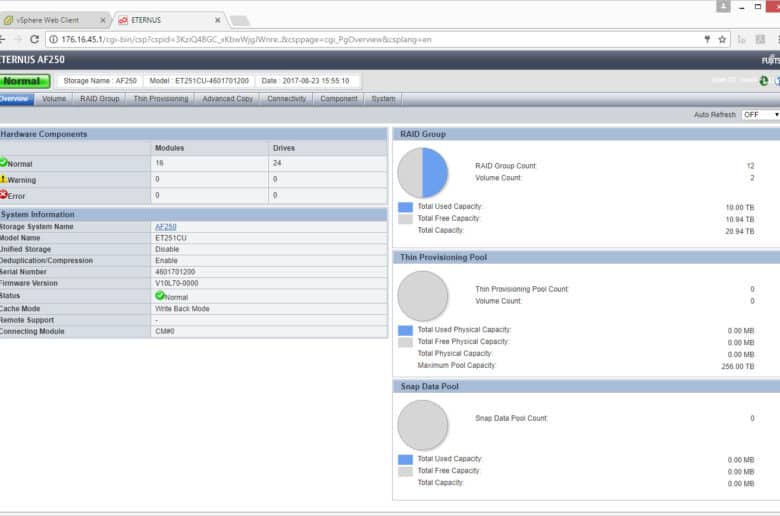Click the Normal Modules count '16'

159,163
